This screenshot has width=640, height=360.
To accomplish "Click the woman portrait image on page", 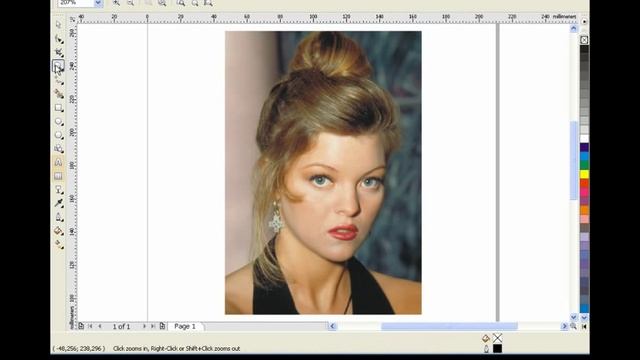I will [323, 173].
